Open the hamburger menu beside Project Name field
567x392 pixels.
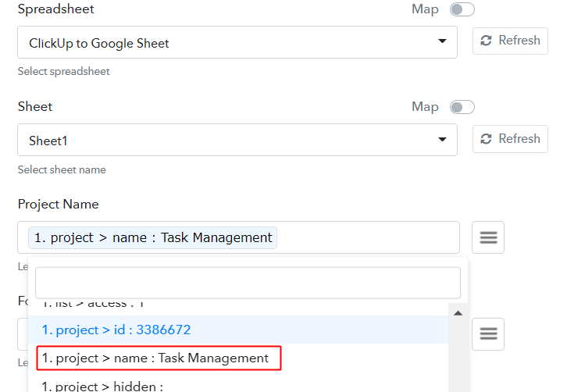488,237
